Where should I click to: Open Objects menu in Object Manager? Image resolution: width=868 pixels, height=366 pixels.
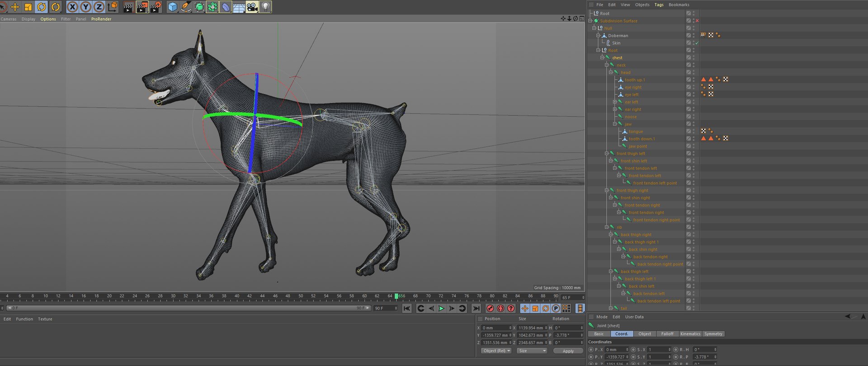click(642, 5)
